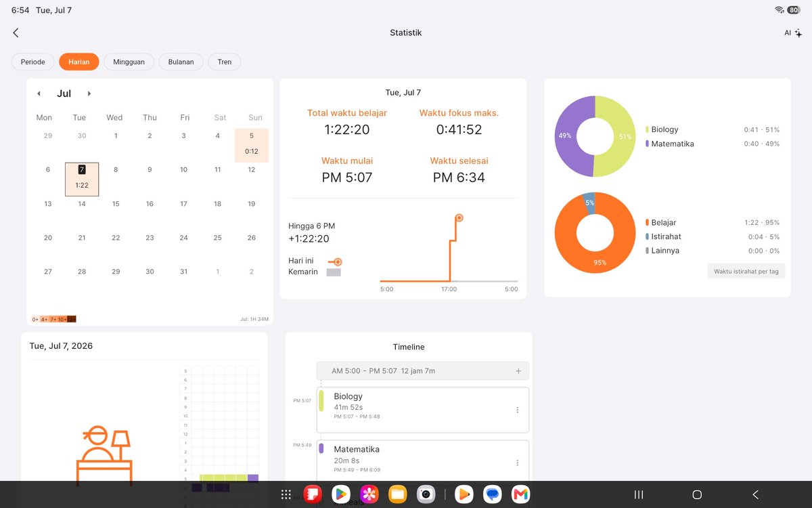812x508 pixels.
Task: Open Gmail app in taskbar
Action: coord(520,494)
